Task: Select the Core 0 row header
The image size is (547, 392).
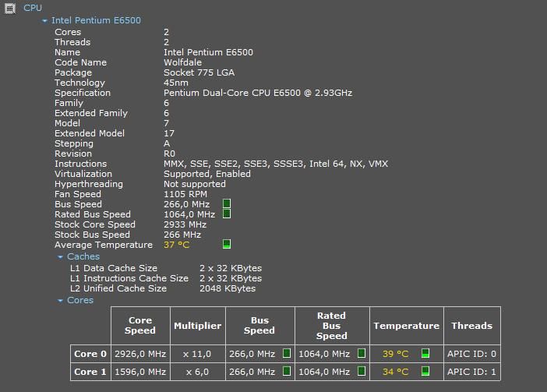Action: (90, 354)
